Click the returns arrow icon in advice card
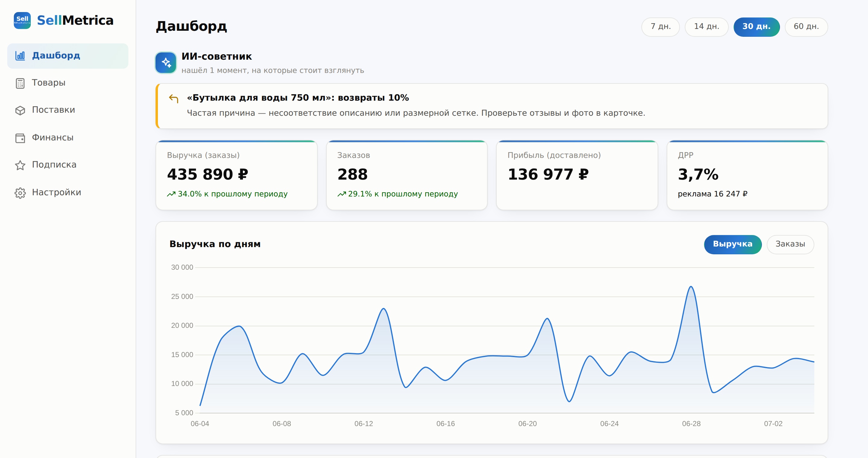Image resolution: width=868 pixels, height=458 pixels. click(x=174, y=99)
